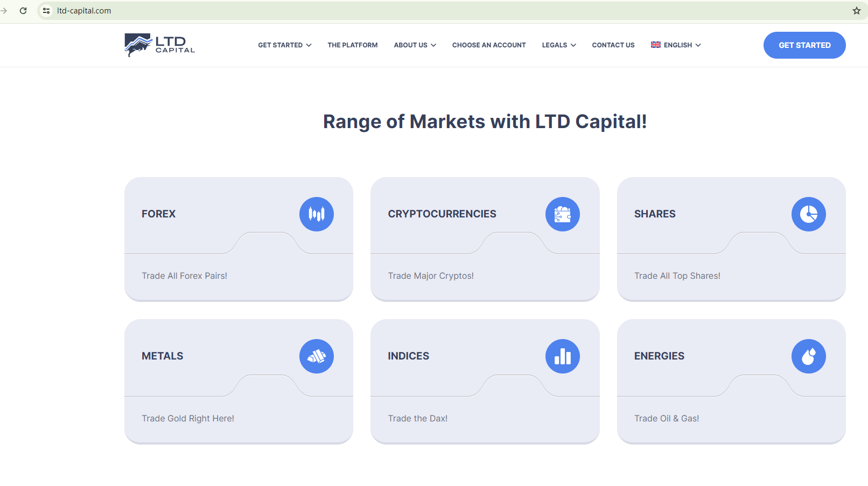Bookmark this page with the star icon
The height and width of the screenshot is (486, 868).
click(x=857, y=11)
